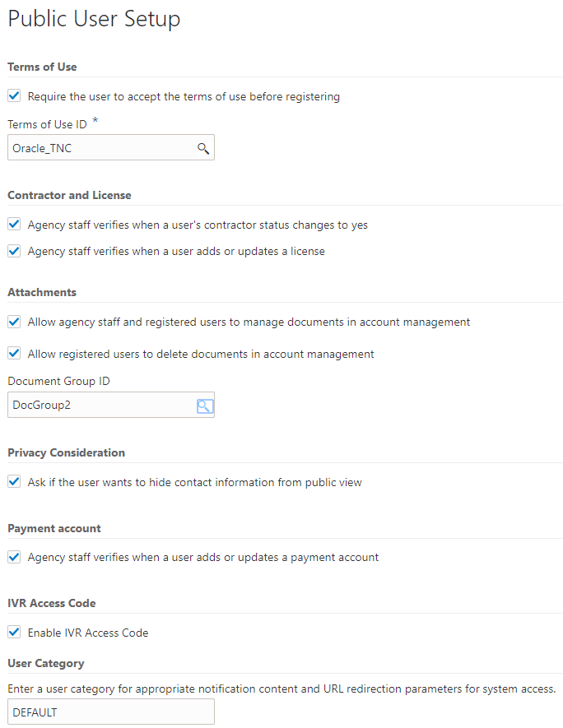This screenshot has height=728, width=563.
Task: Disable registered users deleting documents in account management
Action: pyautogui.click(x=14, y=353)
